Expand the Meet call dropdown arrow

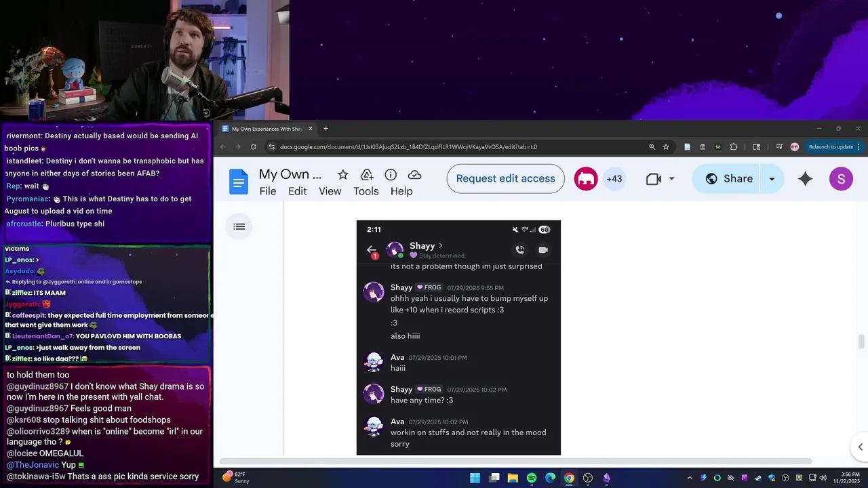point(671,179)
